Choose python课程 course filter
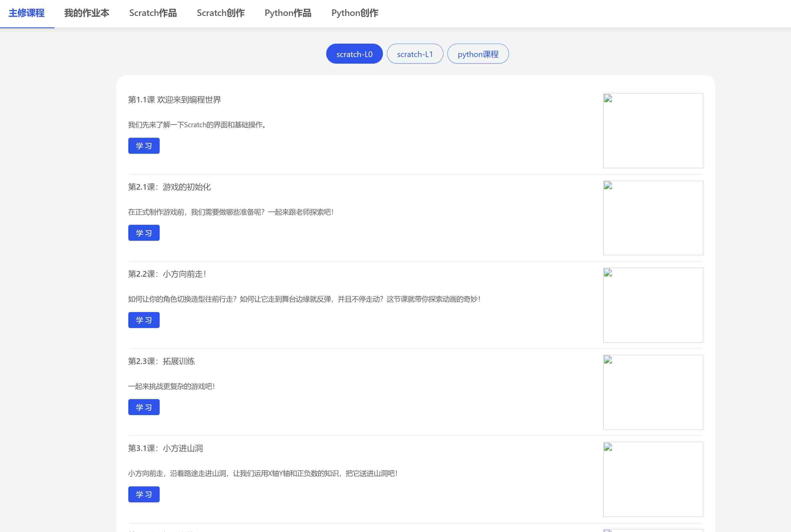 pos(478,54)
